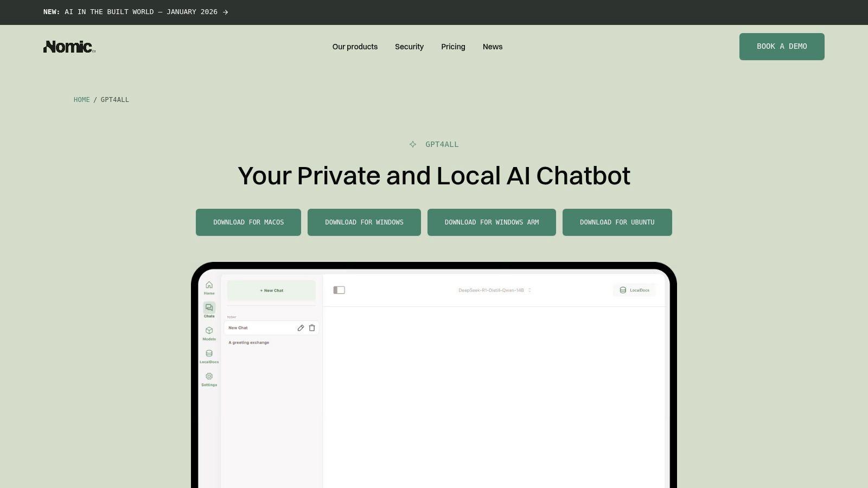Toggle the chat sidebar panel icon

[x=339, y=290]
